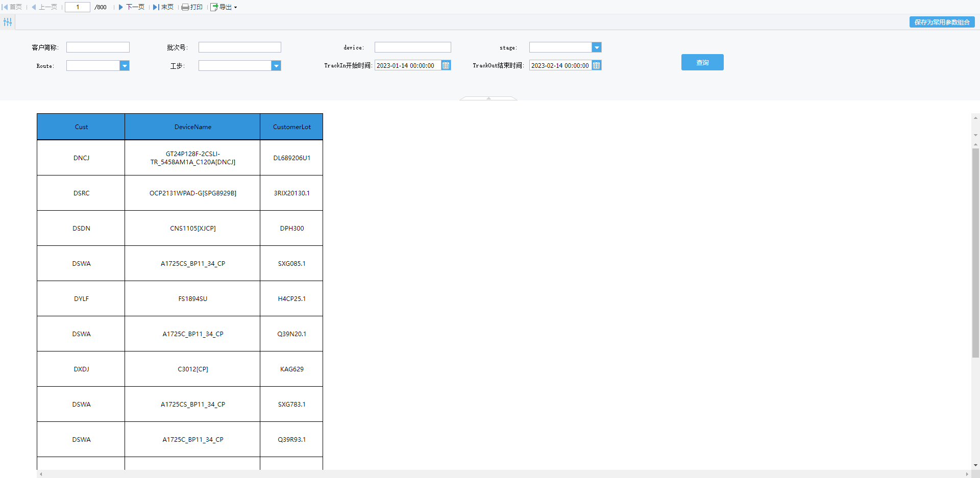
Task: Open TrackOut end time calendar picker
Action: tap(597, 65)
